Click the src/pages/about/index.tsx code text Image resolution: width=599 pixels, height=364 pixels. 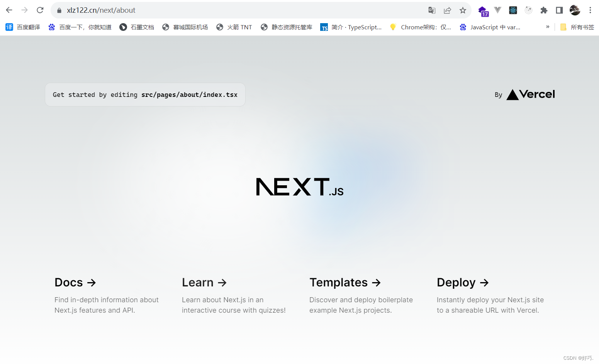(189, 95)
